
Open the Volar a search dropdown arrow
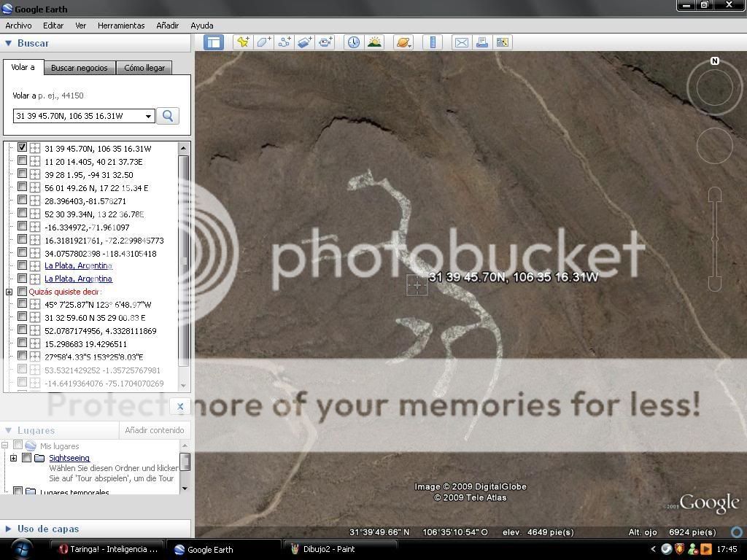[148, 116]
